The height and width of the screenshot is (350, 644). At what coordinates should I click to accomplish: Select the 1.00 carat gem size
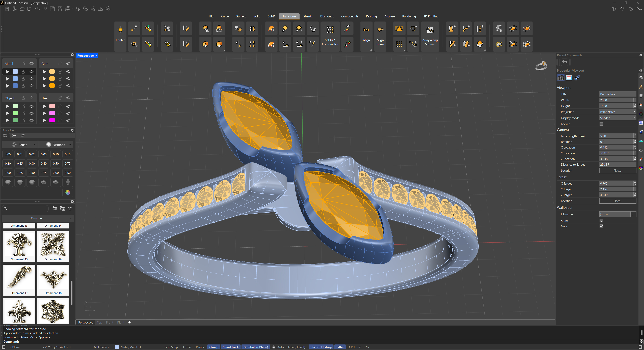8,173
